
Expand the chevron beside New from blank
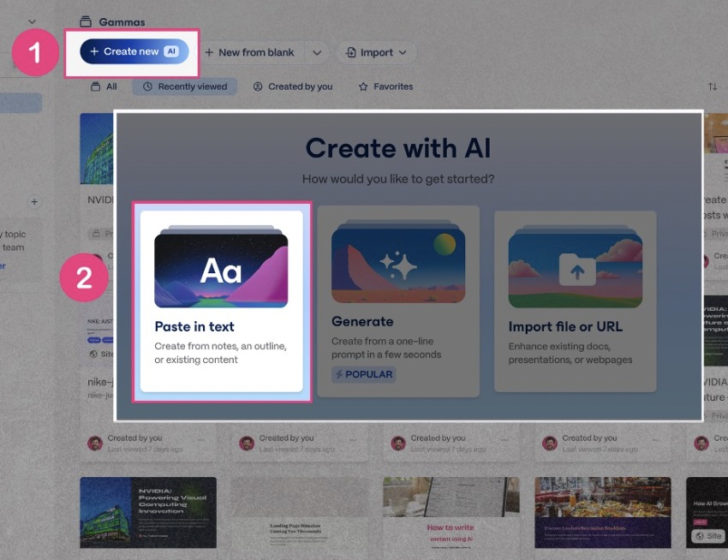(x=317, y=52)
